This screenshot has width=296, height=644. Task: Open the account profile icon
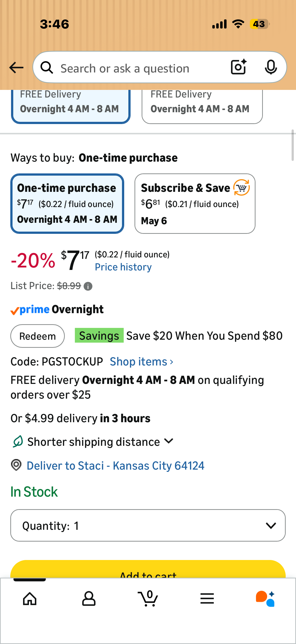(x=89, y=599)
